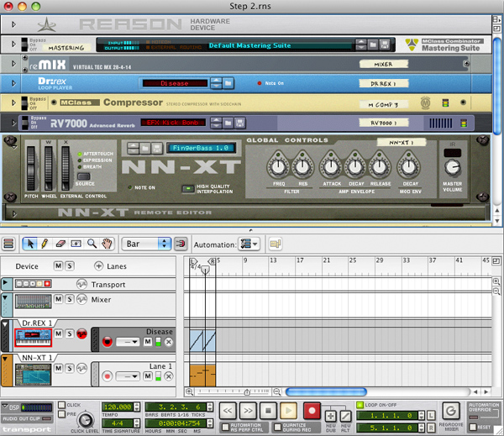Expand the RV7000 Advanced Reverb device

coord(13,123)
